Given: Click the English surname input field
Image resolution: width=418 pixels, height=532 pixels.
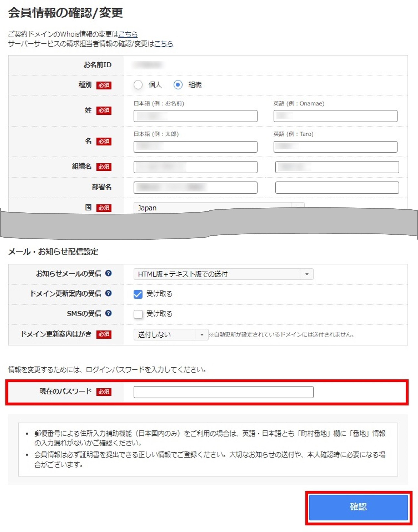Looking at the screenshot, I should pyautogui.click(x=336, y=116).
